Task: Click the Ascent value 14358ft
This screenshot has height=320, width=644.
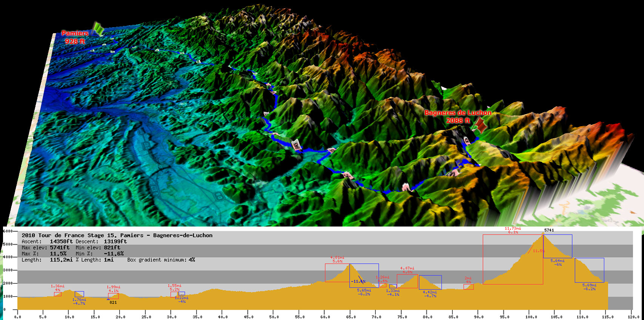Action: [61, 242]
